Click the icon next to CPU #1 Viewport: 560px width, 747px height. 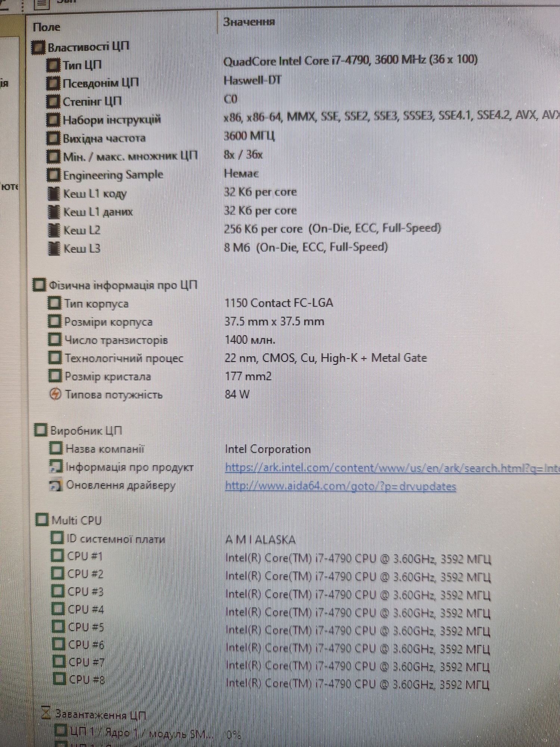pyautogui.click(x=57, y=556)
